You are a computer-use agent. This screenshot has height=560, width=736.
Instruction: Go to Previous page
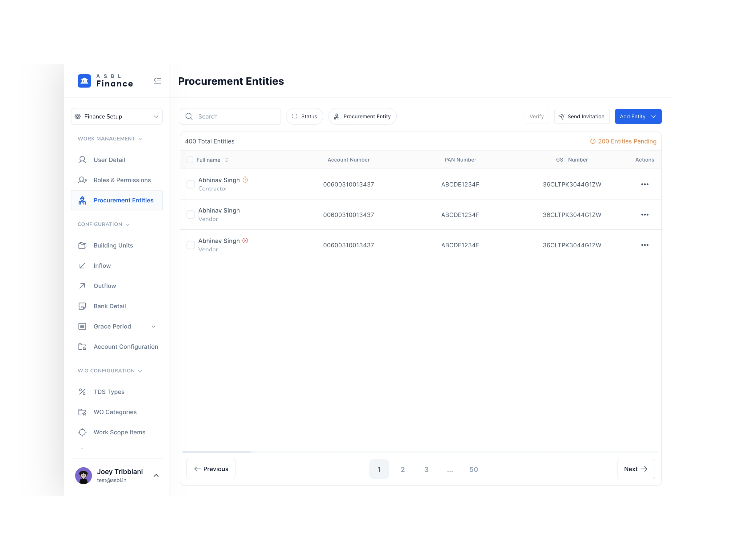pyautogui.click(x=211, y=469)
